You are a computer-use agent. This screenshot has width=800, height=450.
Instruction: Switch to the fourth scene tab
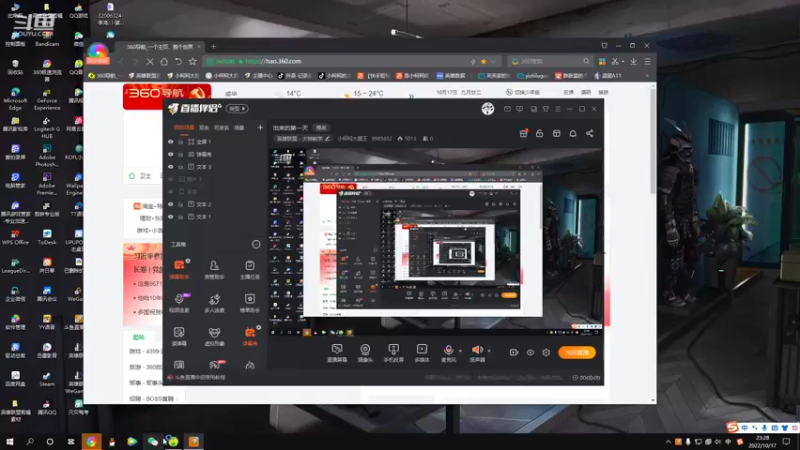pyautogui.click(x=239, y=128)
